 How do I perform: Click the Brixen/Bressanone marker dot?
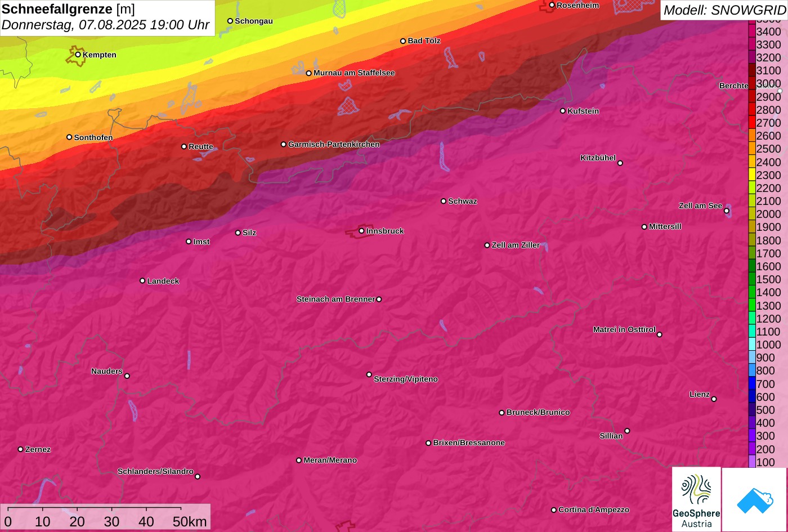click(x=428, y=443)
